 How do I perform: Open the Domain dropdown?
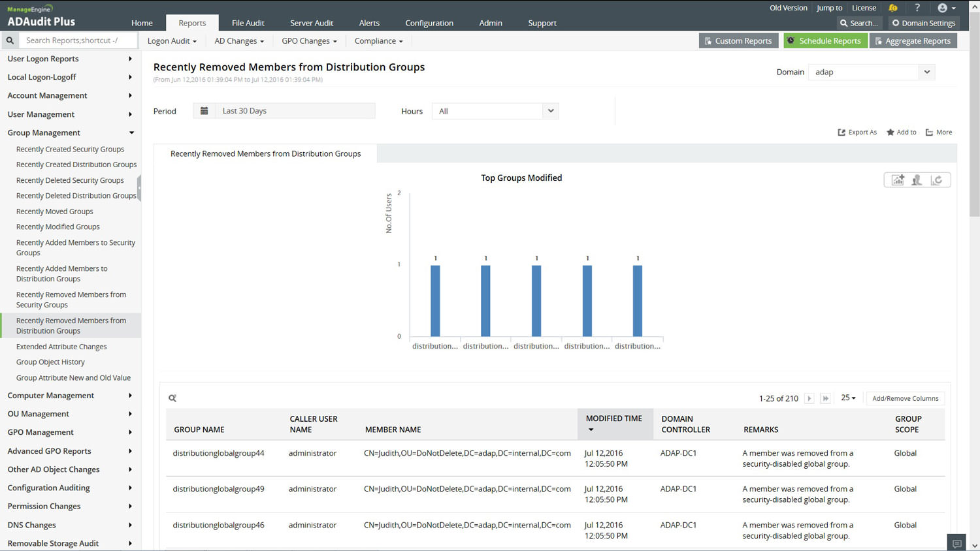(x=926, y=72)
